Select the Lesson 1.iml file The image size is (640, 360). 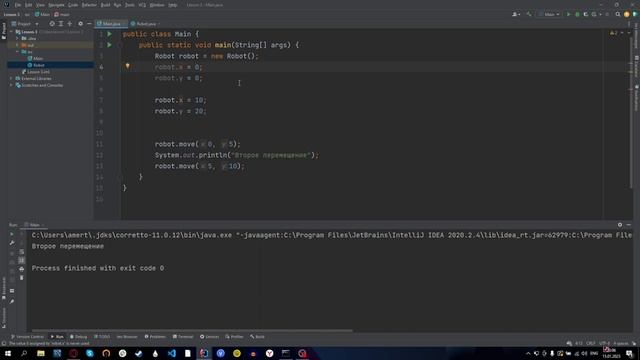pyautogui.click(x=36, y=72)
